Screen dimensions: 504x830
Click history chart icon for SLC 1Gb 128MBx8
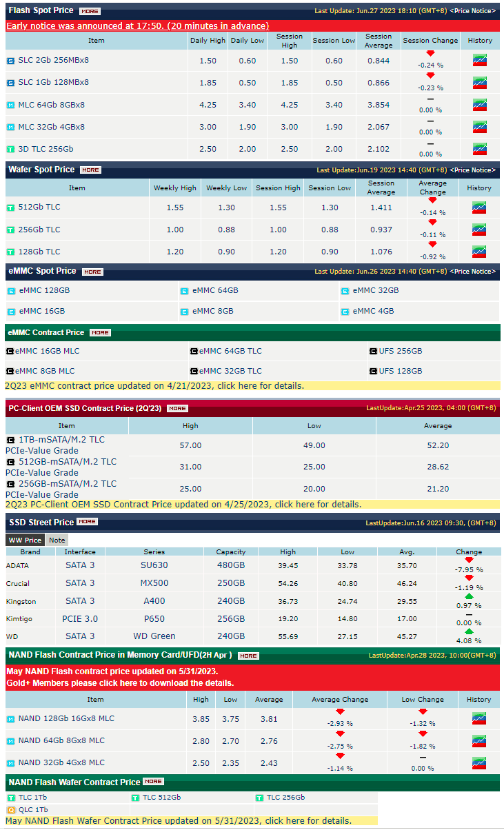click(x=479, y=83)
